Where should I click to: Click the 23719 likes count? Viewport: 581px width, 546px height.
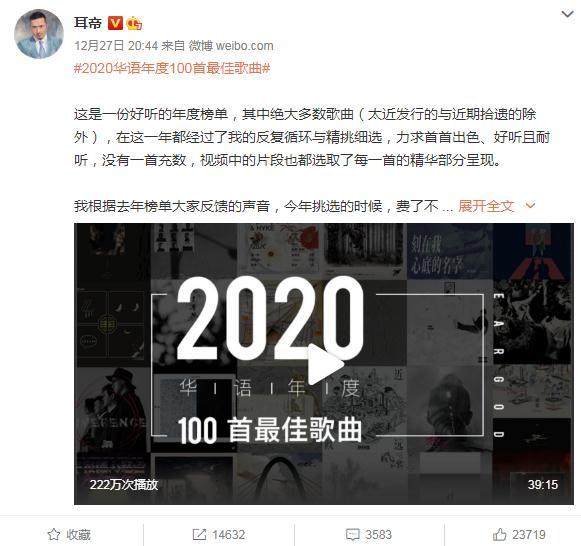[529, 535]
